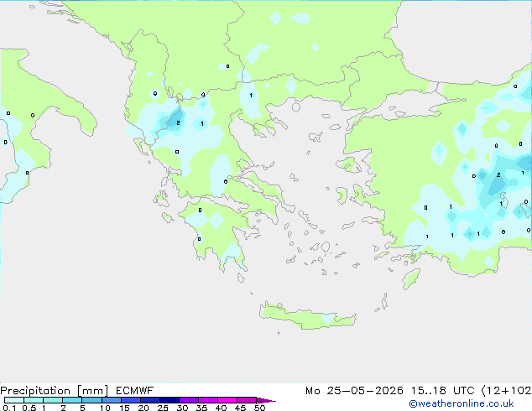The image size is (532, 411).
Task: Pick the 35–40 mm legend swatch
Action: (207, 400)
